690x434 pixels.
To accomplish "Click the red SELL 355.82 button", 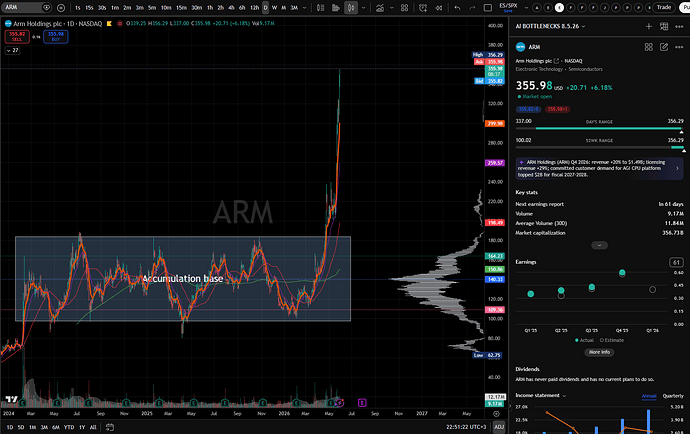I will pyautogui.click(x=17, y=37).
